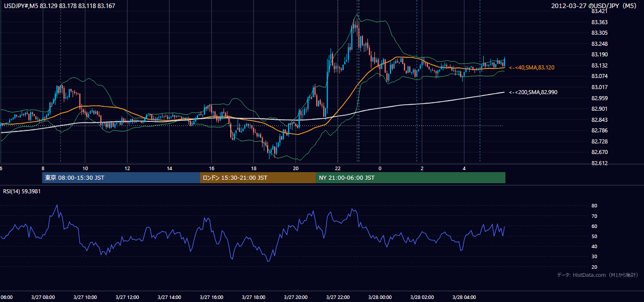The image size is (644, 302).
Task: Click the bottom date label 3/27 10:00
Action: pyautogui.click(x=85, y=297)
